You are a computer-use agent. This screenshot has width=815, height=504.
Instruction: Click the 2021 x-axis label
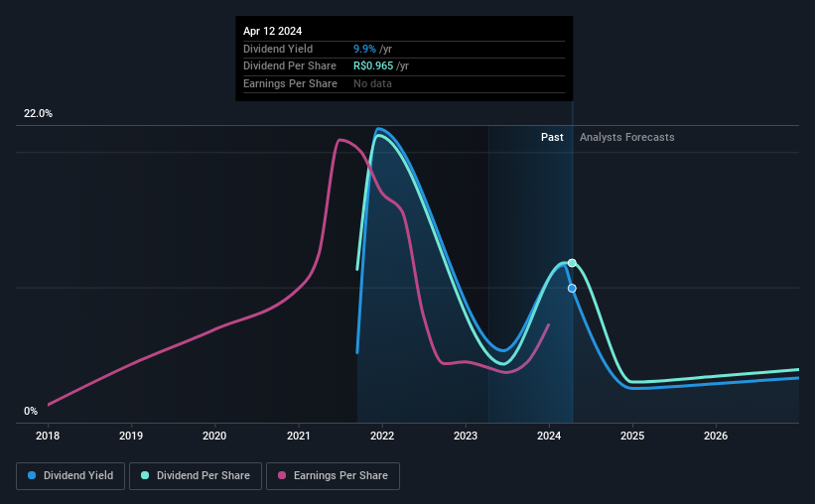(299, 436)
